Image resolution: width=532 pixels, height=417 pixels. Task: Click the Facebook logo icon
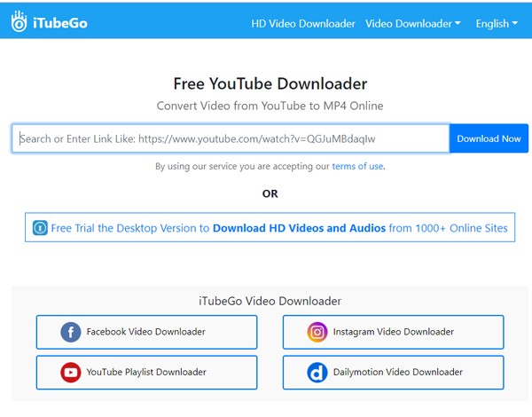click(x=71, y=332)
